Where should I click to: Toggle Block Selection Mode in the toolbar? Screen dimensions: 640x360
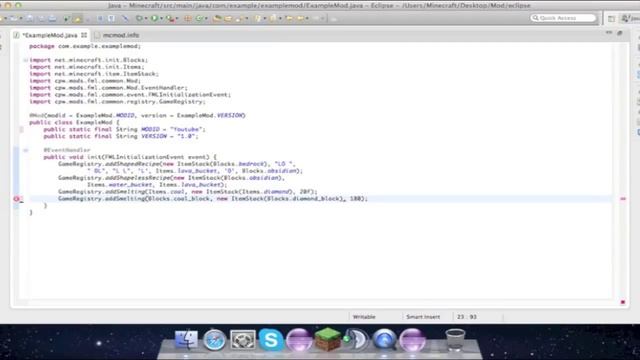100,18
